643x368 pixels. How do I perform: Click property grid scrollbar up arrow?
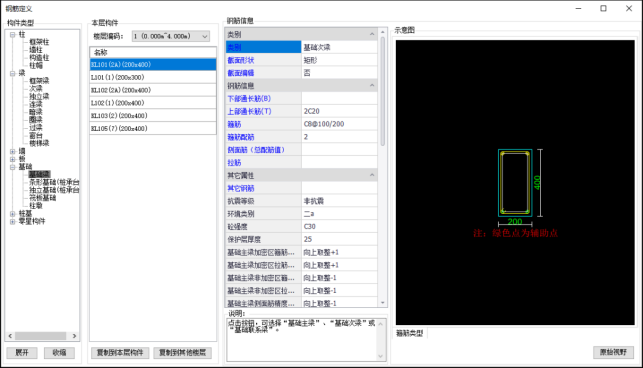click(x=382, y=32)
